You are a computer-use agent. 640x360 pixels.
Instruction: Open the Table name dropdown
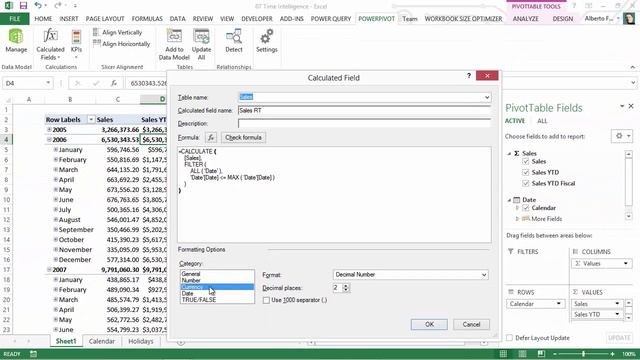click(x=487, y=97)
